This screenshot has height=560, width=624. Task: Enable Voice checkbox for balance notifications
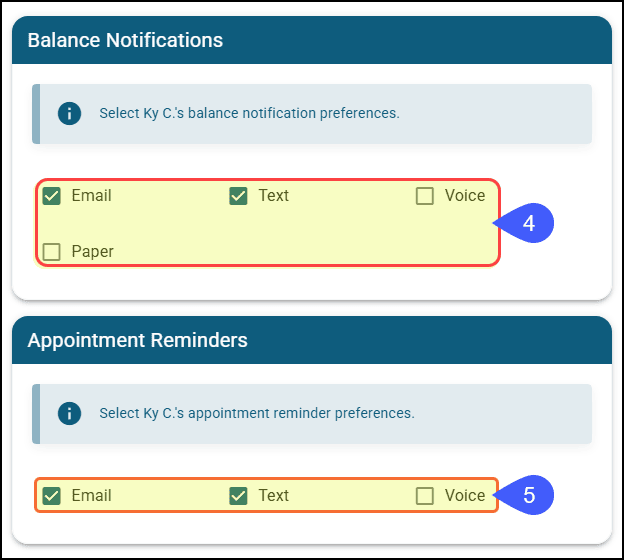pyautogui.click(x=425, y=196)
